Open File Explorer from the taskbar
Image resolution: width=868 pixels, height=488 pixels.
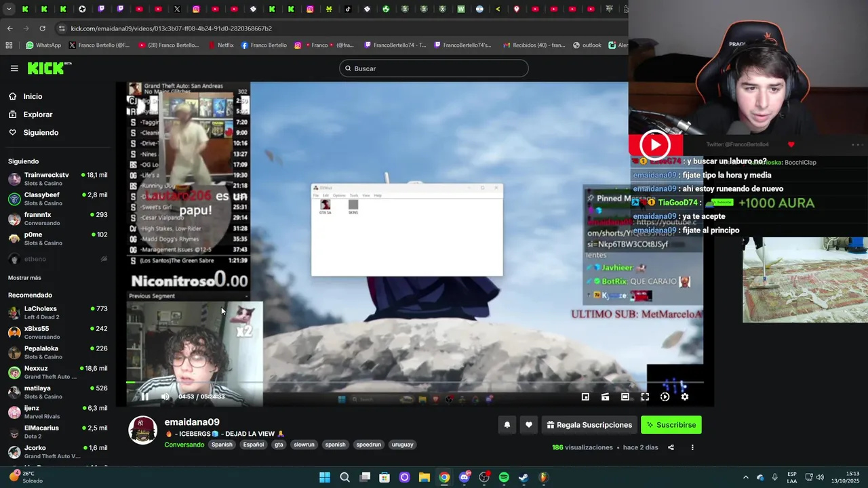click(x=425, y=477)
